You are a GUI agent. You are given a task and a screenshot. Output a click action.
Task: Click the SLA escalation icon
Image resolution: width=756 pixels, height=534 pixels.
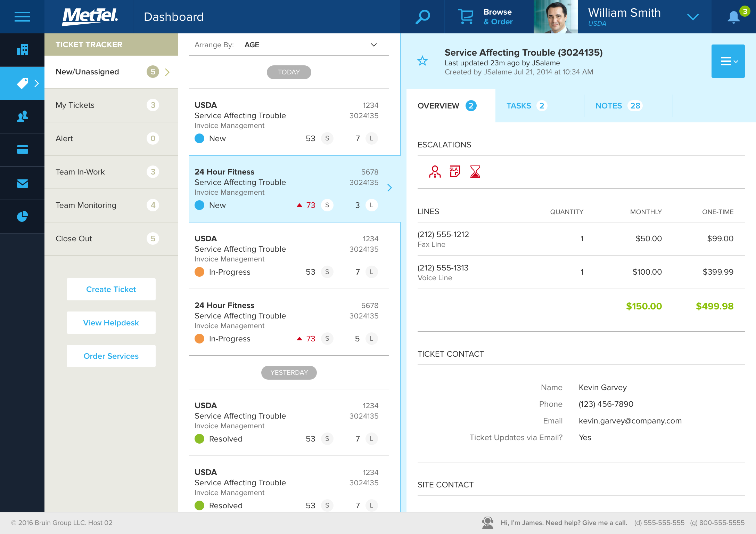pyautogui.click(x=455, y=171)
